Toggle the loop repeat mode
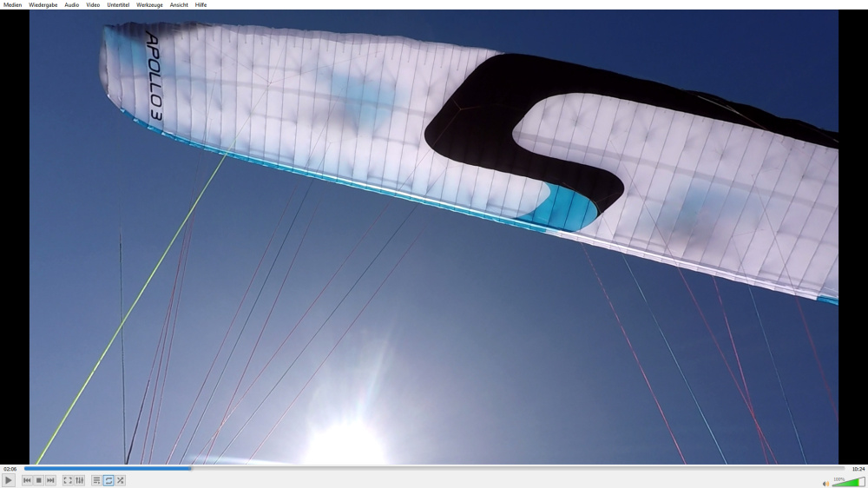Viewport: 868px width, 488px height. [x=108, y=480]
